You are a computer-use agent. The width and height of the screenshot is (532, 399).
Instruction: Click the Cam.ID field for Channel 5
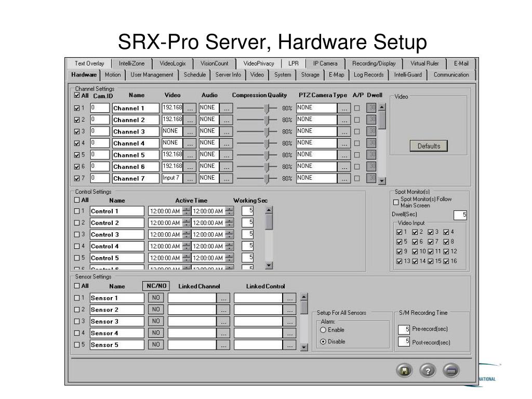(x=100, y=155)
